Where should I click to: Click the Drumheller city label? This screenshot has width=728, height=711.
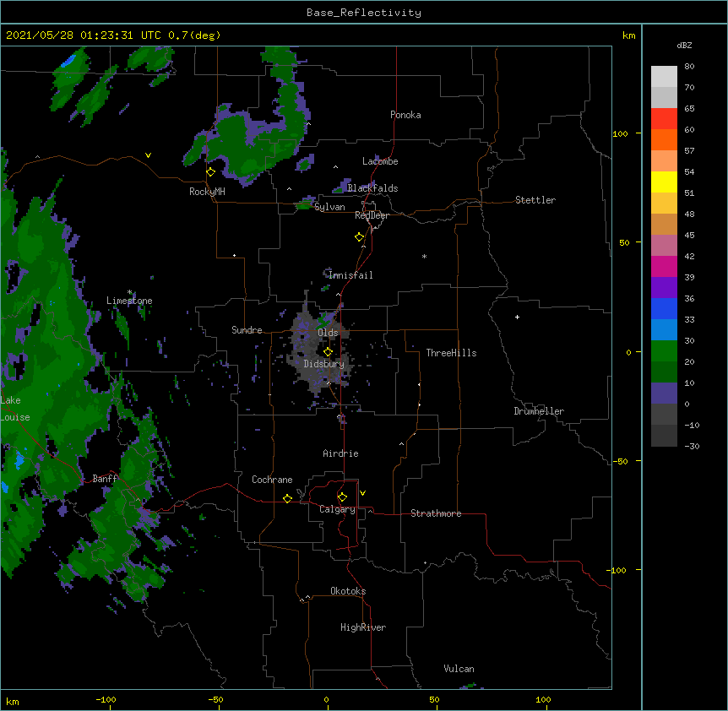pos(539,411)
